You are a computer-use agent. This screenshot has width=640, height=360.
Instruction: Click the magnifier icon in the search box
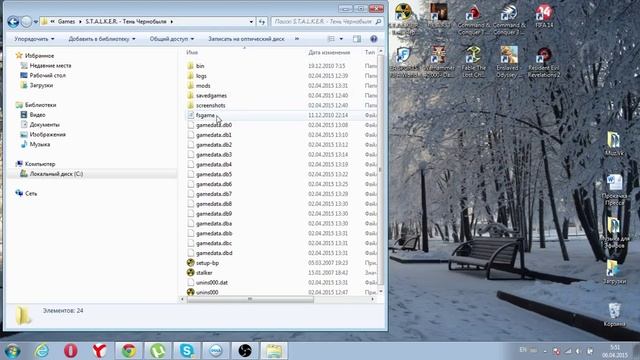coord(378,22)
